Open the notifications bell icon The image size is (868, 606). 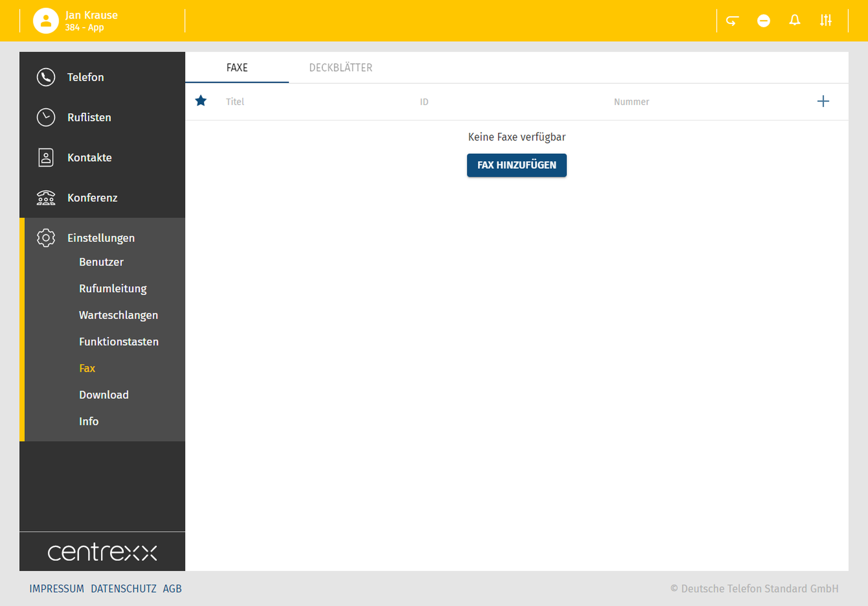click(795, 20)
